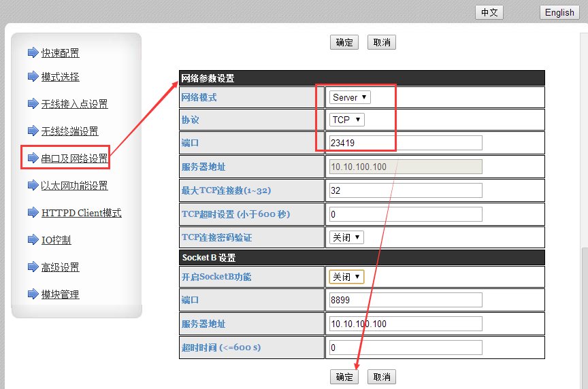Switch language to English
Viewport: 588px width, 389px height.
[x=559, y=12]
